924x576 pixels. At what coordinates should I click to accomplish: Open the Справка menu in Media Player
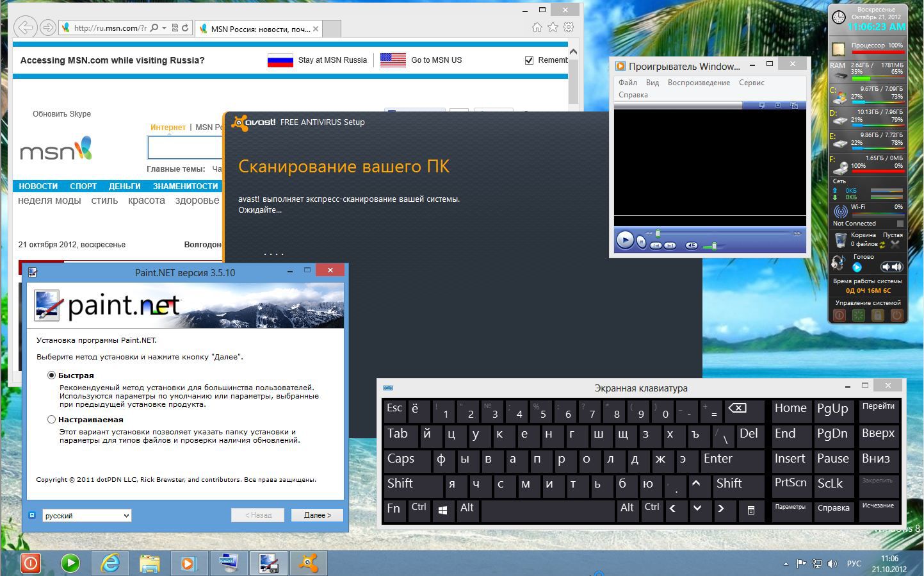(633, 95)
